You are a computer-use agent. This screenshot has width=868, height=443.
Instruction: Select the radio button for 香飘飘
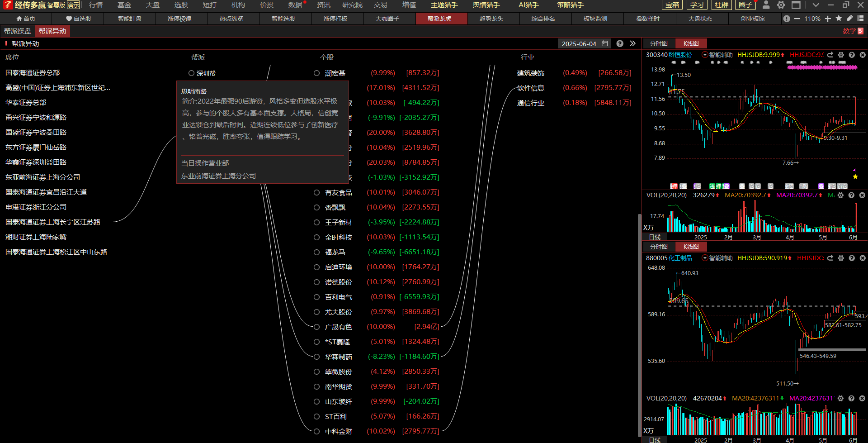click(x=316, y=207)
